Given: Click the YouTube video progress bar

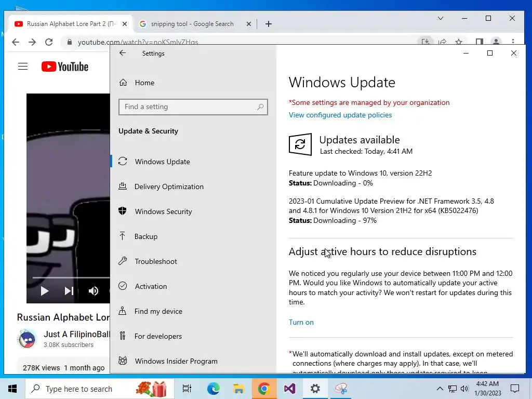Looking at the screenshot, I should click(71, 277).
